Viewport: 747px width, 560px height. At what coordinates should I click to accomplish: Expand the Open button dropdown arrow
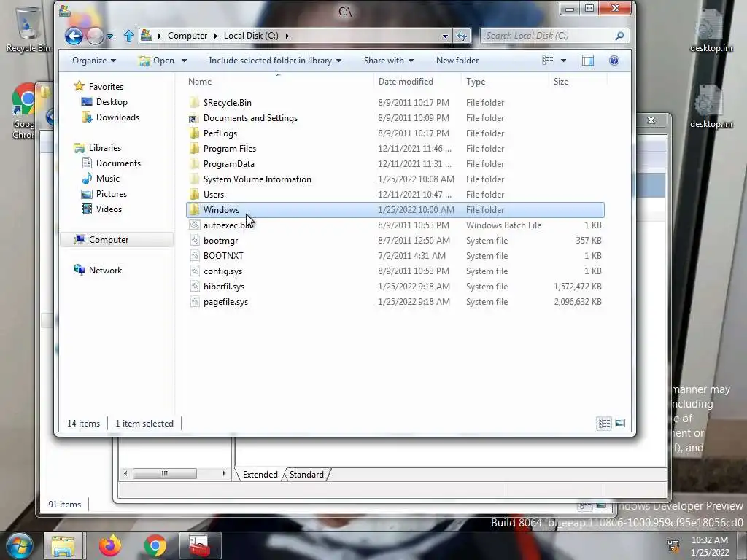184,61
